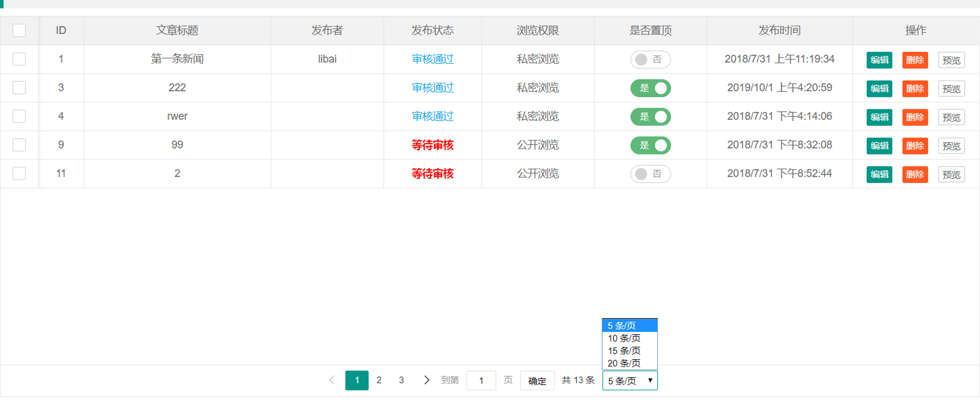Click the 审核通过 status link in first row
Viewport: 980px width, 407px height.
pos(432,59)
